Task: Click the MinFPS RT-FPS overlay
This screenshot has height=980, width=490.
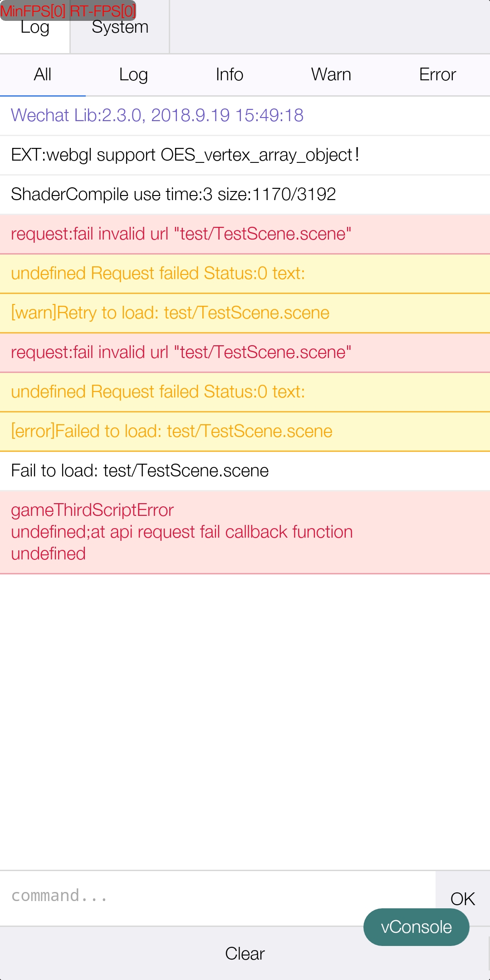Action: pyautogui.click(x=68, y=10)
